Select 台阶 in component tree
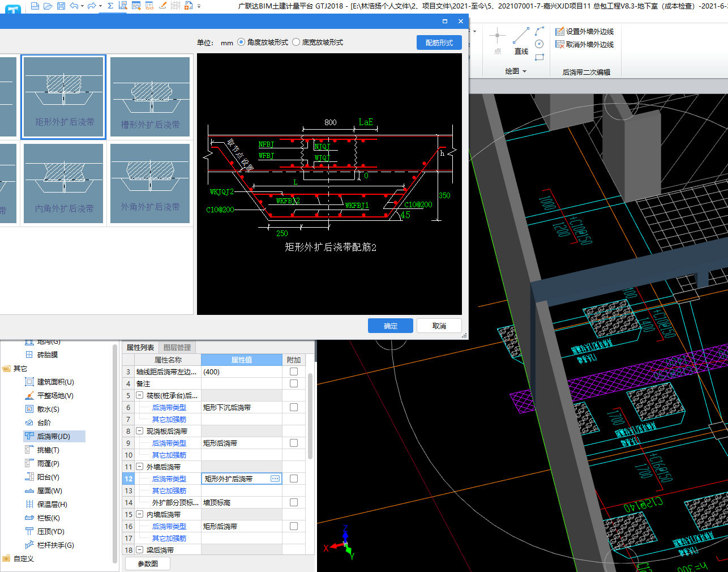Viewport: 728px width, 572px height. 38,423
